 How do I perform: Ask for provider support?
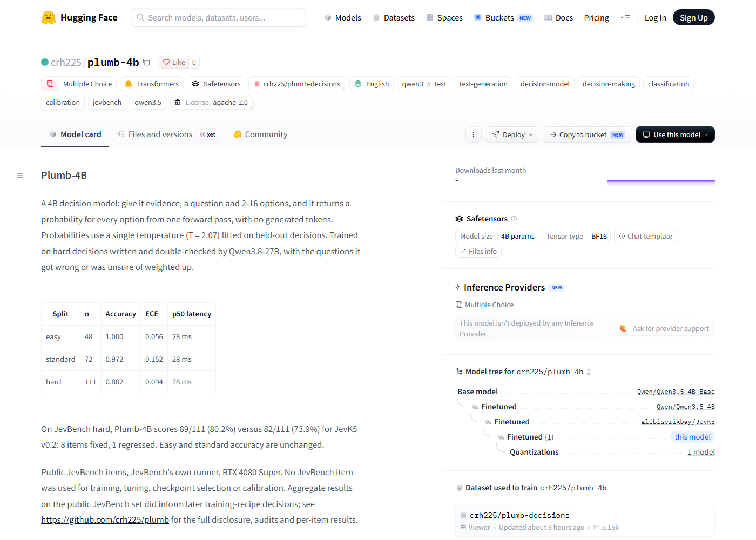(663, 328)
